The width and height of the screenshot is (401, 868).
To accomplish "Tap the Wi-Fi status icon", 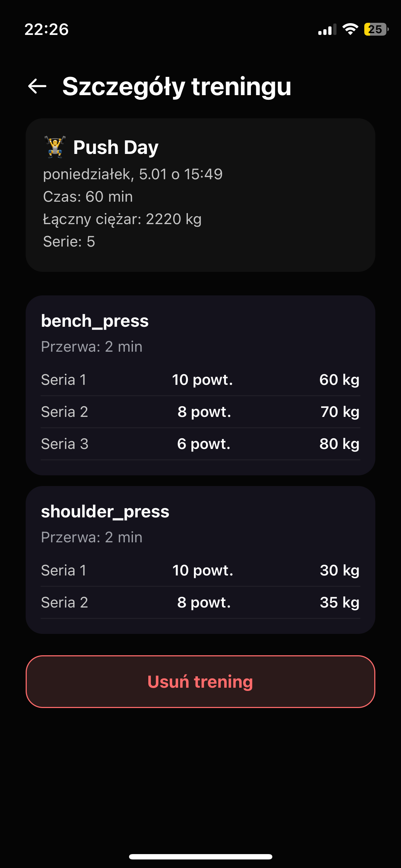I will coord(350,29).
